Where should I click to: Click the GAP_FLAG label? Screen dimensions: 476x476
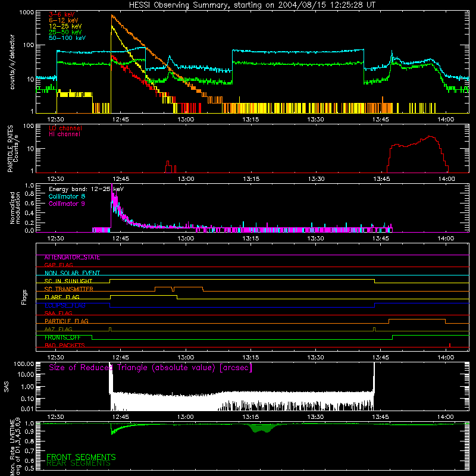coord(58,265)
